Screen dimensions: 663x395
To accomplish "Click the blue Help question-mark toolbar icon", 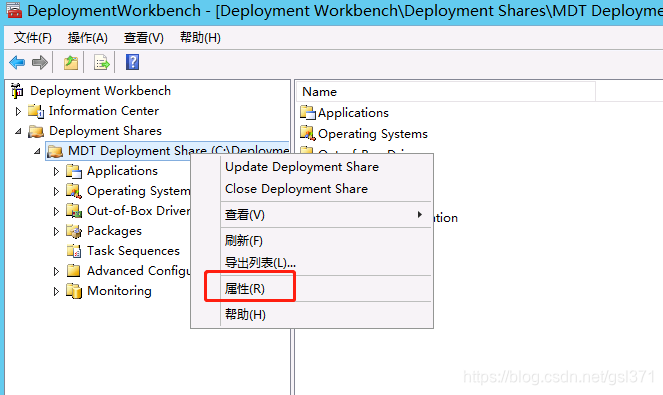I will [132, 62].
